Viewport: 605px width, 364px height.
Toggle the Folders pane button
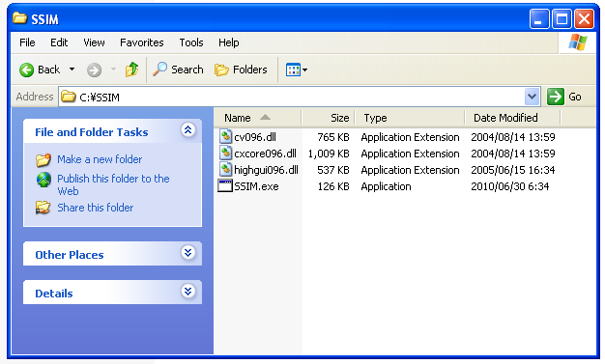point(241,70)
